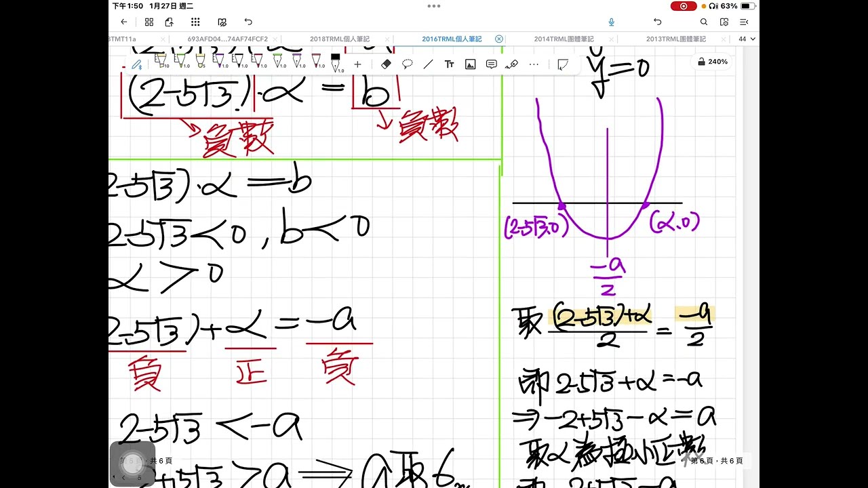Close the 2018TRML個人筆記 tab
This screenshot has width=868, height=488.
coord(387,39)
